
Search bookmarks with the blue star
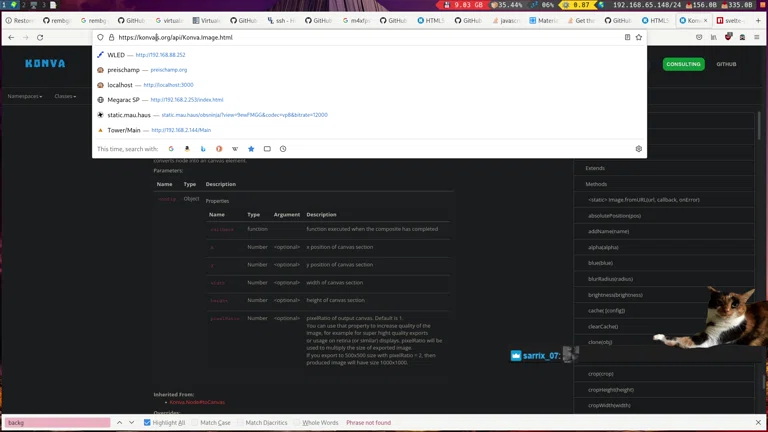coord(251,149)
